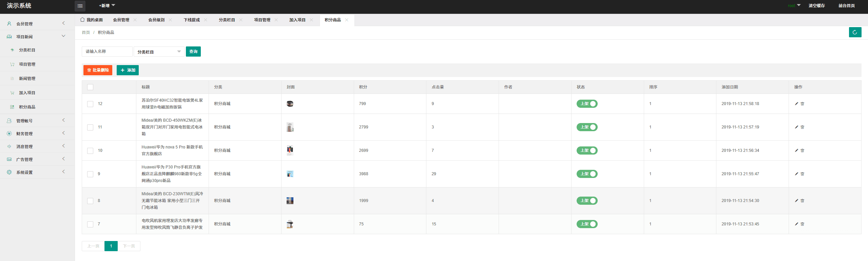Click 前台首页 in the top bar
868x261 pixels.
(847, 6)
